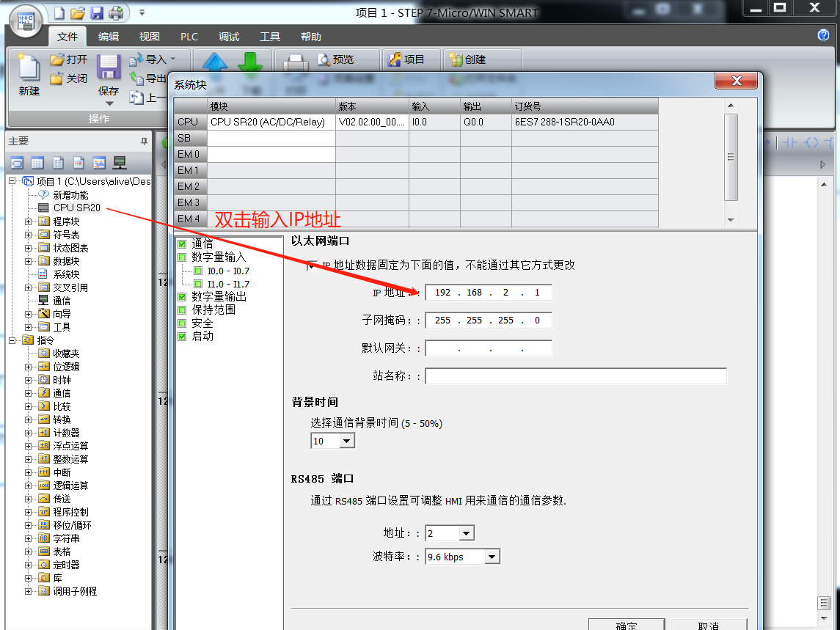This screenshot has height=630, width=840.
Task: Open the 帮助 ribbon tab
Action: pyautogui.click(x=311, y=37)
